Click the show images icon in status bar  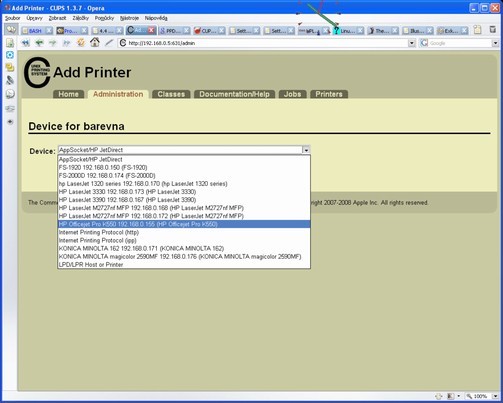451,396
